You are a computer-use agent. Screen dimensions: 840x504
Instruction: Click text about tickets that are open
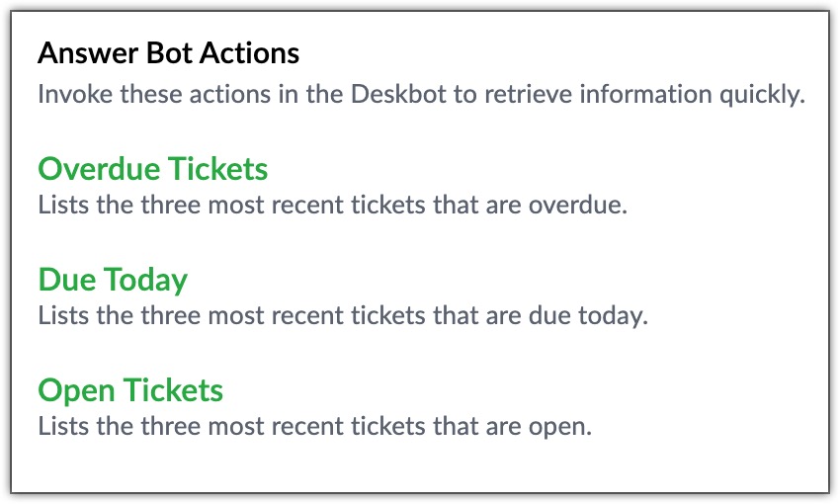pyautogui.click(x=315, y=427)
